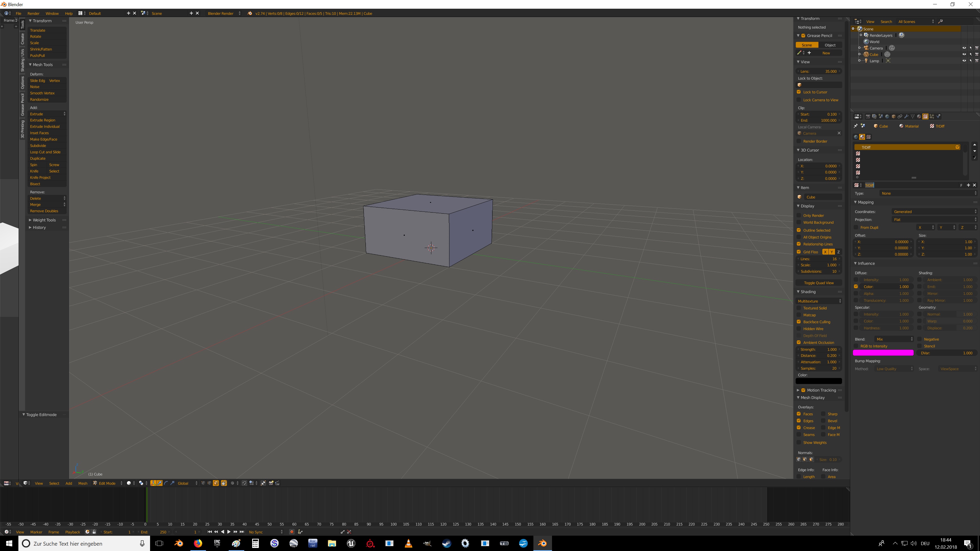Open the Render menu
980x551 pixels.
point(33,13)
